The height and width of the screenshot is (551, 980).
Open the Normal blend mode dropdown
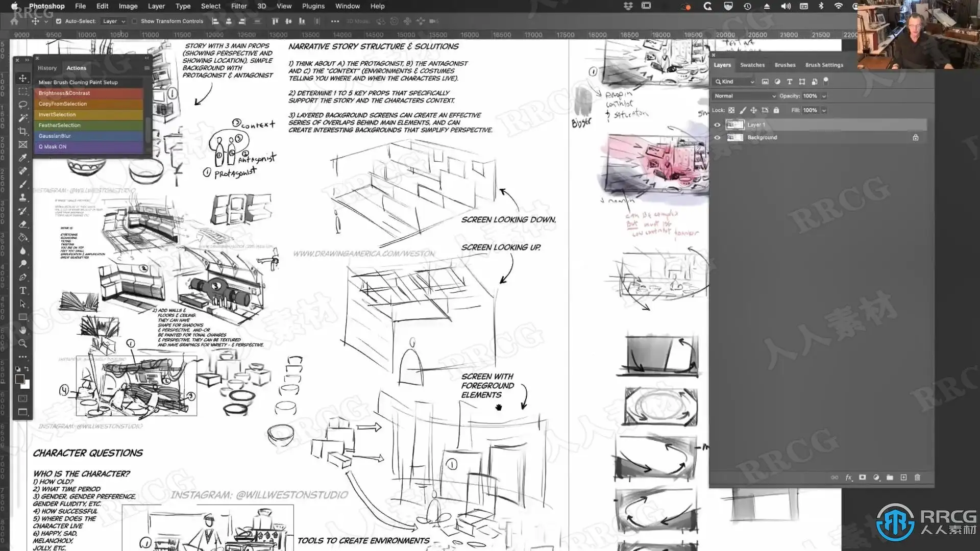(x=744, y=96)
